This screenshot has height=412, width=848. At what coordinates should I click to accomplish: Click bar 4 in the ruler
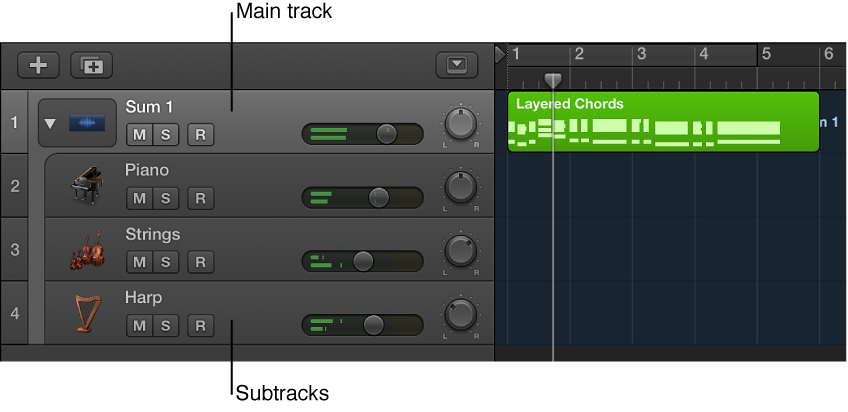click(x=704, y=54)
